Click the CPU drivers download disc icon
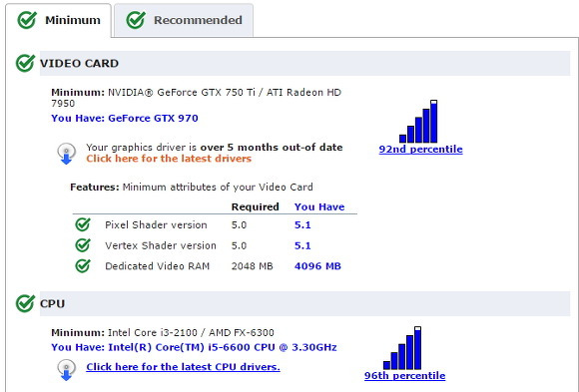 coord(67,370)
